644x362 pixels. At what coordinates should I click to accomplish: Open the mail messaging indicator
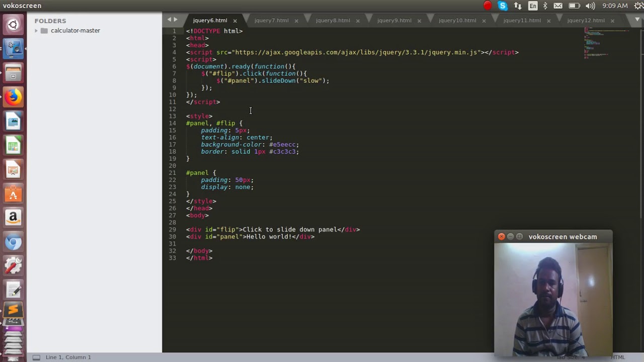pos(558,6)
